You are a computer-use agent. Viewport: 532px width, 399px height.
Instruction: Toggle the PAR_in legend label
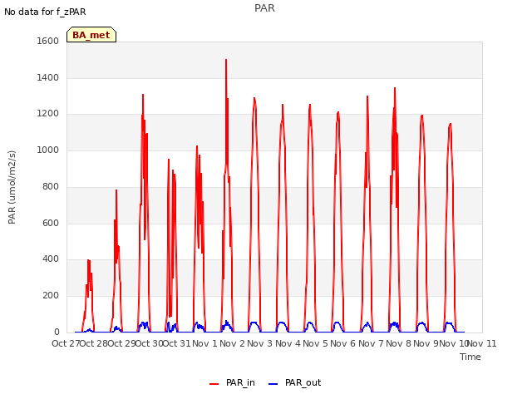[240, 382]
